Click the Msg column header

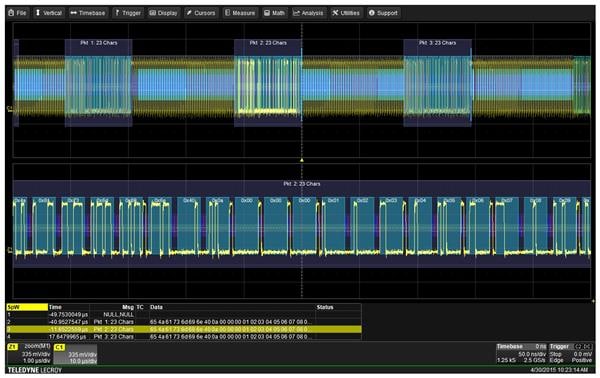tap(128, 307)
